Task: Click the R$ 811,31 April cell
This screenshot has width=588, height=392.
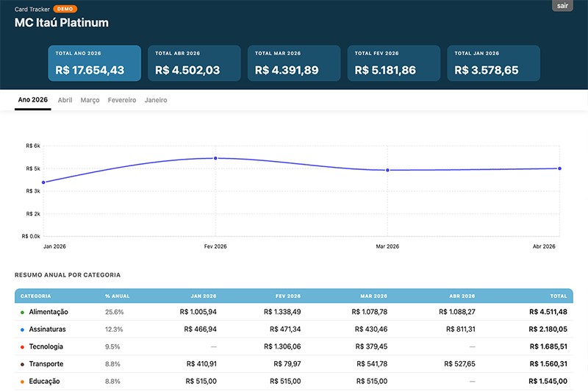Action: point(461,329)
